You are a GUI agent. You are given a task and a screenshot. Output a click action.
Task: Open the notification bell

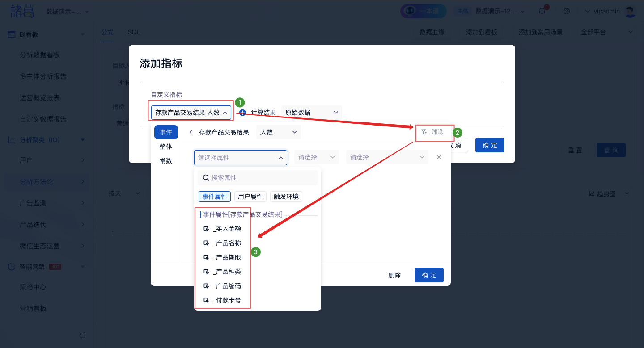[x=542, y=11]
